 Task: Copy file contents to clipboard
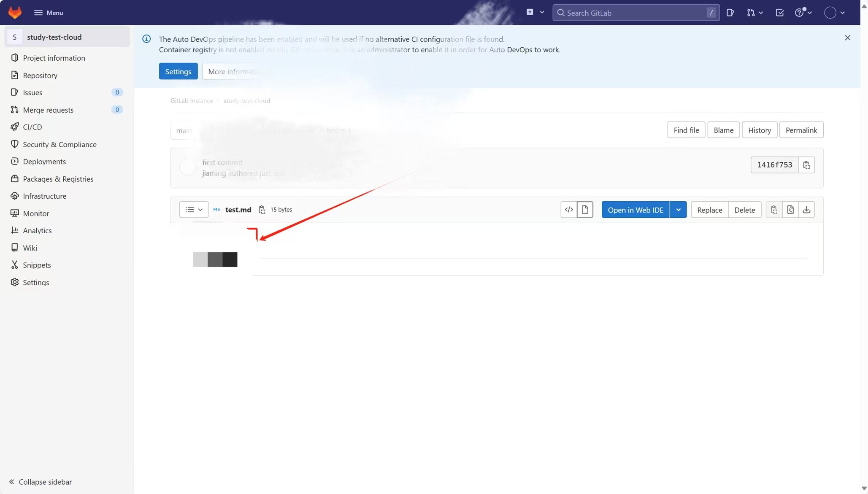pos(774,210)
